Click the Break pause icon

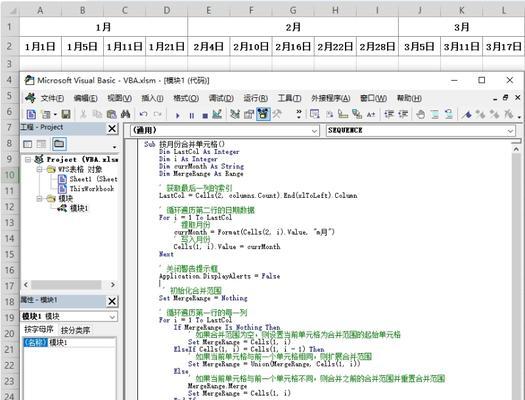coord(192,116)
